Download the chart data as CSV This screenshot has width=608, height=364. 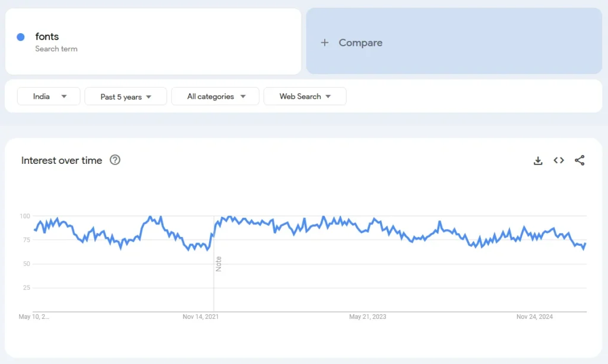pos(537,160)
